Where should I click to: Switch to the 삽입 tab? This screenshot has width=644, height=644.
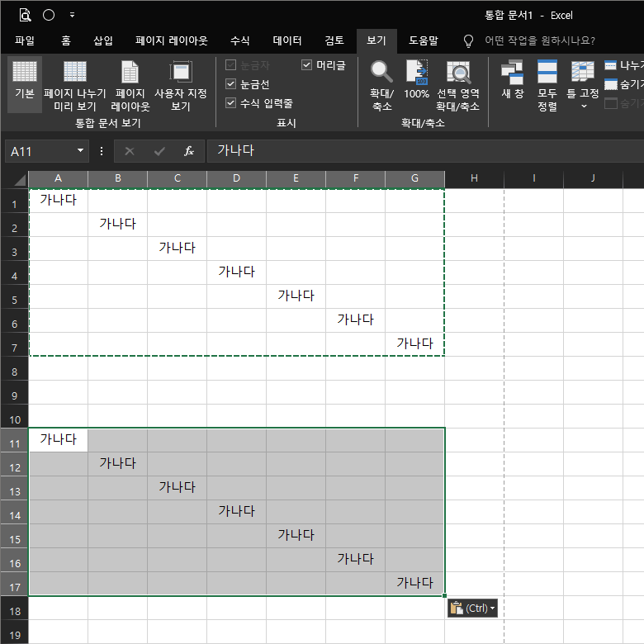point(102,40)
